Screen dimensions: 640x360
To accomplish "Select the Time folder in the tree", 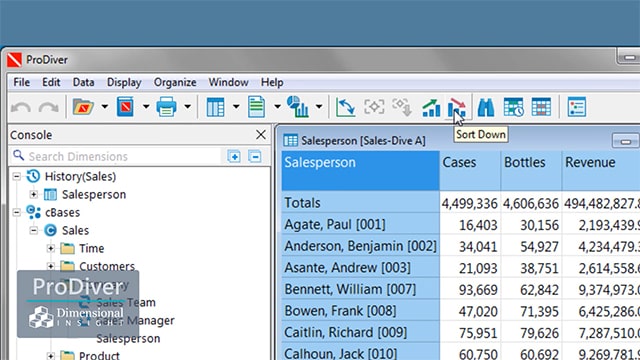I will pyautogui.click(x=91, y=248).
